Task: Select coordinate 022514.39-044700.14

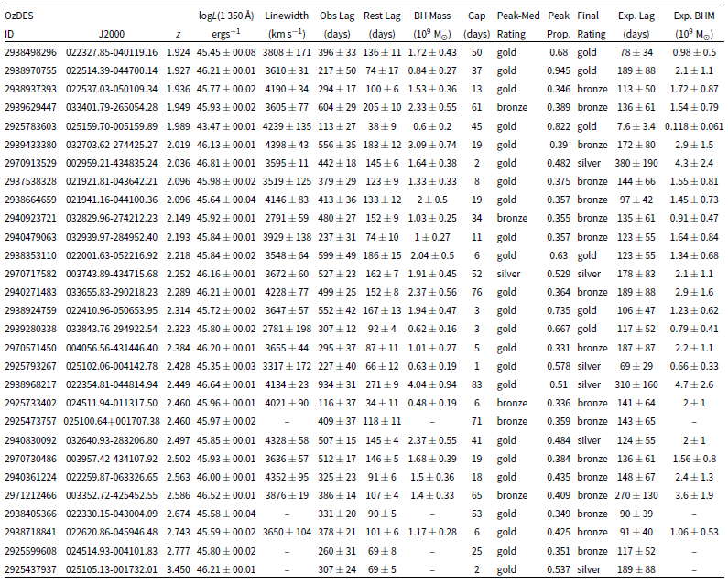Action: 112,70
